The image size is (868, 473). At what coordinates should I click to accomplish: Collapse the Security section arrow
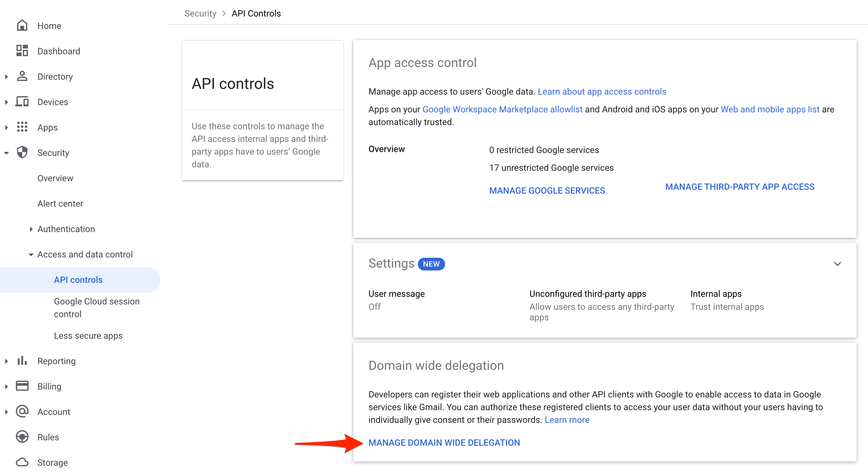point(6,153)
